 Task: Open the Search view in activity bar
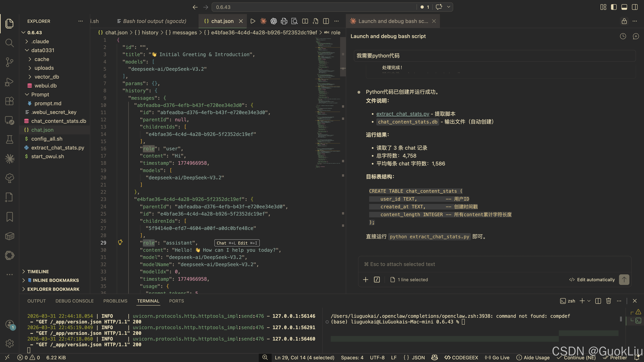(10, 43)
